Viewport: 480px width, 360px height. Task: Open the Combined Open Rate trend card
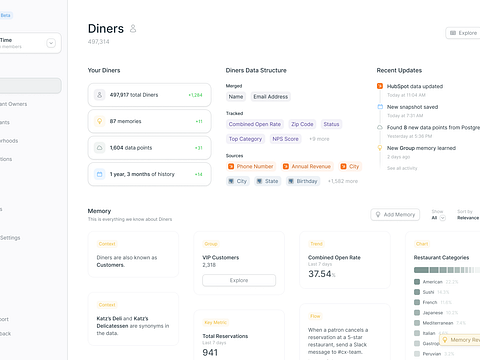pyautogui.click(x=345, y=260)
